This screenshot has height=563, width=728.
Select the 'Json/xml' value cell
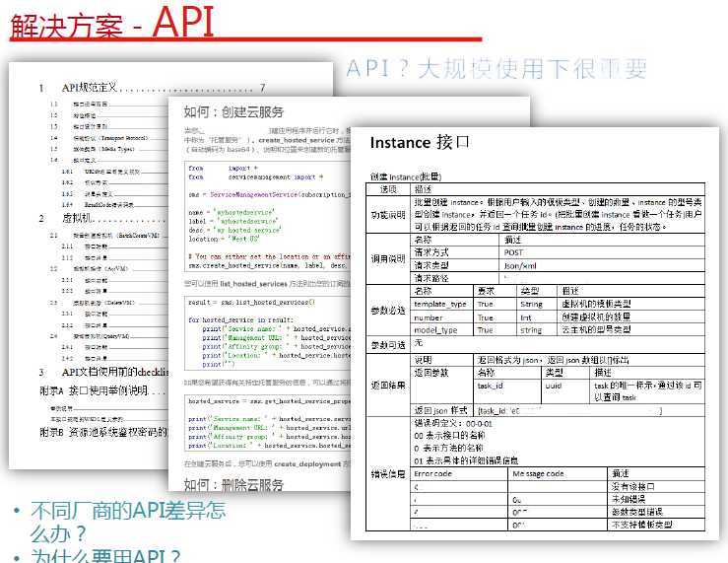602,265
